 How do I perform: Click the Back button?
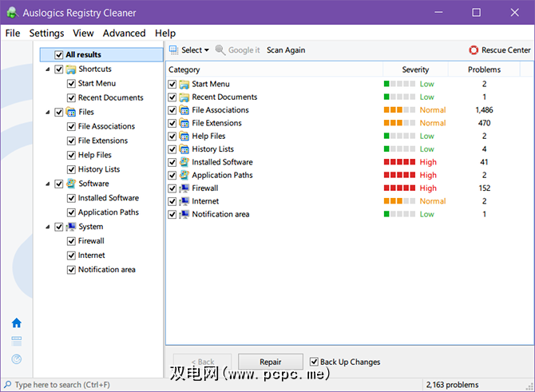click(202, 362)
